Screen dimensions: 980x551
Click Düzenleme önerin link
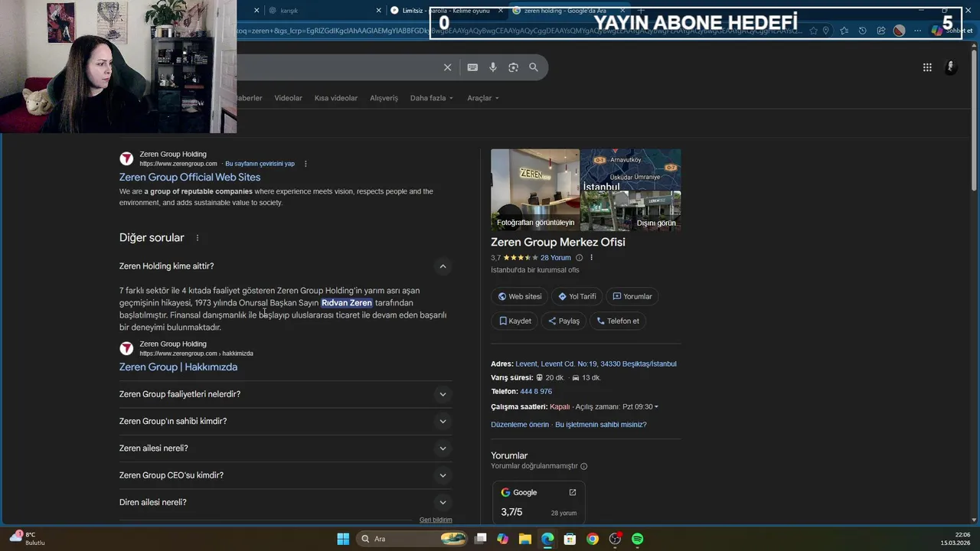click(x=520, y=425)
